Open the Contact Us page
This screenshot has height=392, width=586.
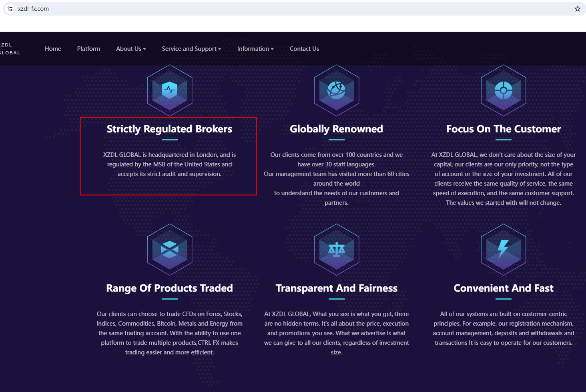304,49
